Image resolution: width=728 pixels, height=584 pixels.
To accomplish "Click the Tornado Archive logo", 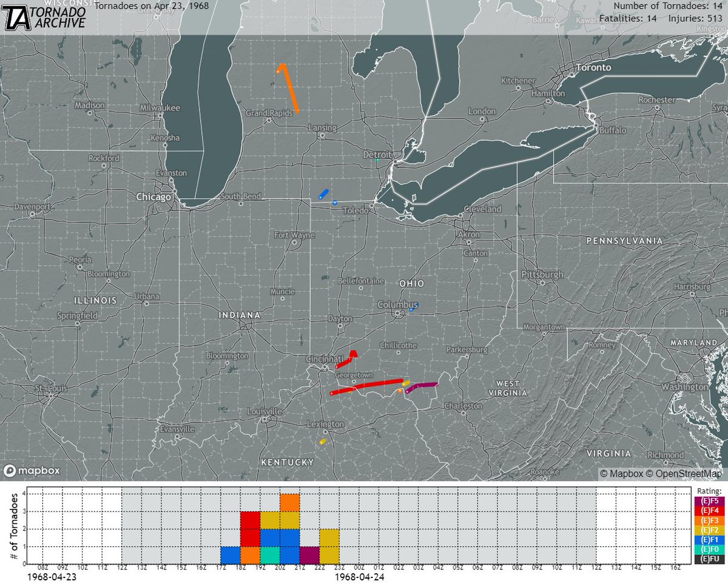I will [x=44, y=18].
